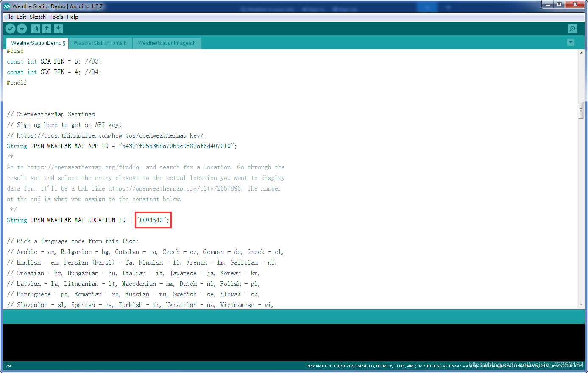Click the scrollbar down arrow
The height and width of the screenshot is (373, 588).
581,304
